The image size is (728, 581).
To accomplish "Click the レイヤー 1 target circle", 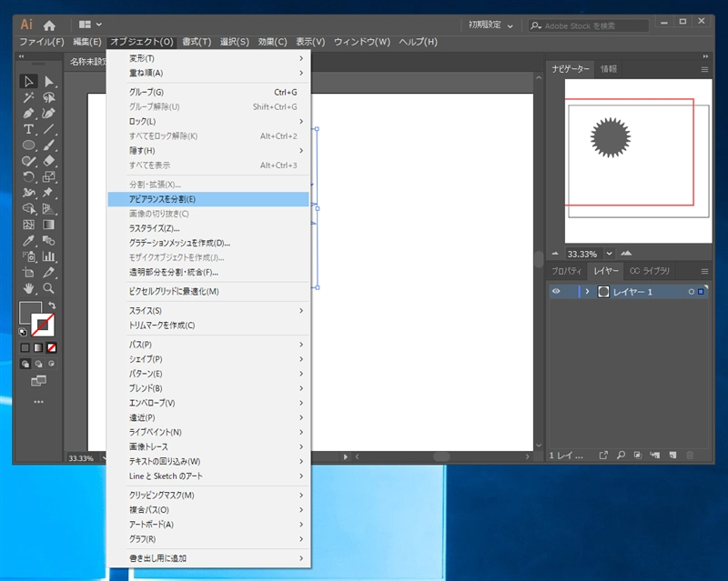I will click(x=692, y=292).
